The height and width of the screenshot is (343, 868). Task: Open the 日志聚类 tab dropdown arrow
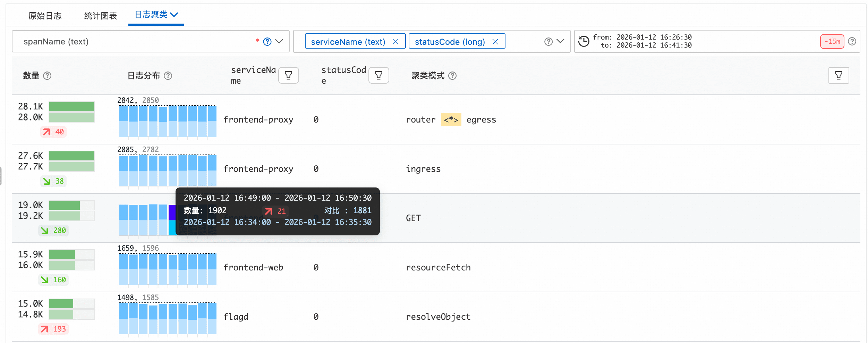tap(174, 15)
